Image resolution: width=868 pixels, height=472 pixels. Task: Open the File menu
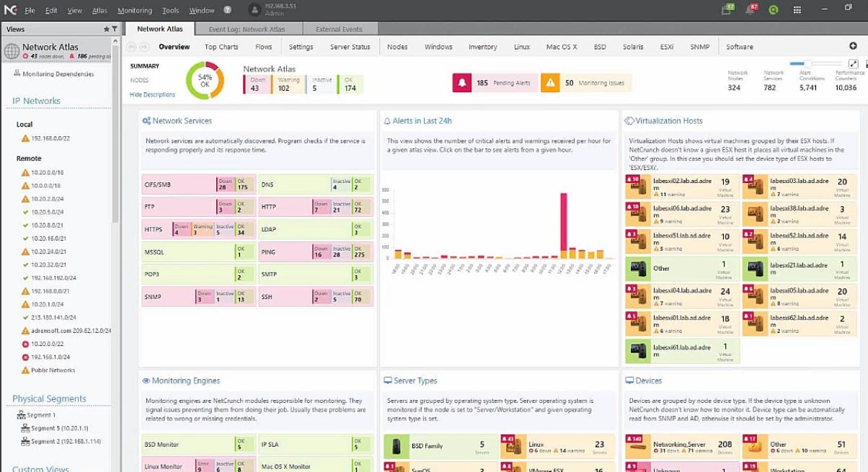(30, 11)
